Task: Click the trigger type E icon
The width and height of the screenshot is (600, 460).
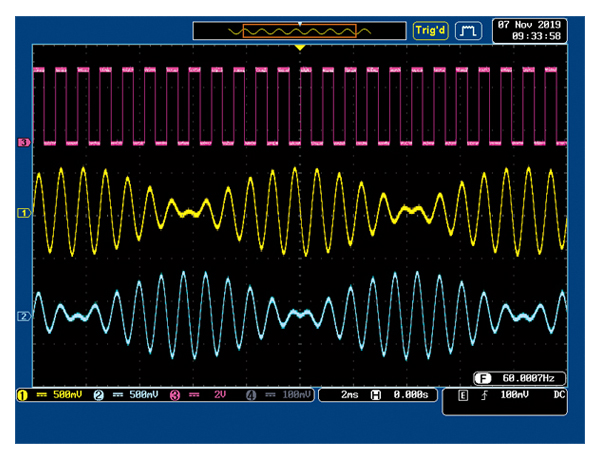Action: pos(461,396)
